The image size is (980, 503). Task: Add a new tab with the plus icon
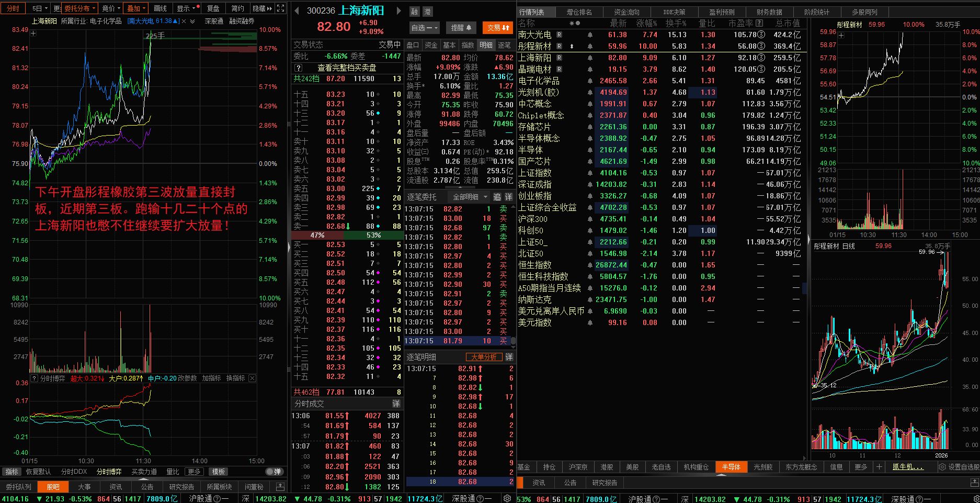(x=879, y=467)
